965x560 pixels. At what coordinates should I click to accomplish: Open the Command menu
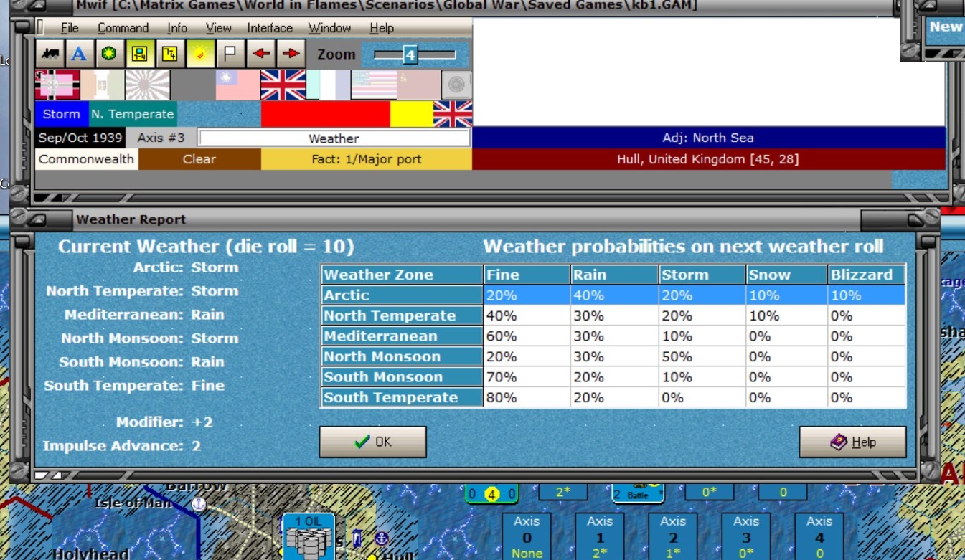click(x=123, y=28)
